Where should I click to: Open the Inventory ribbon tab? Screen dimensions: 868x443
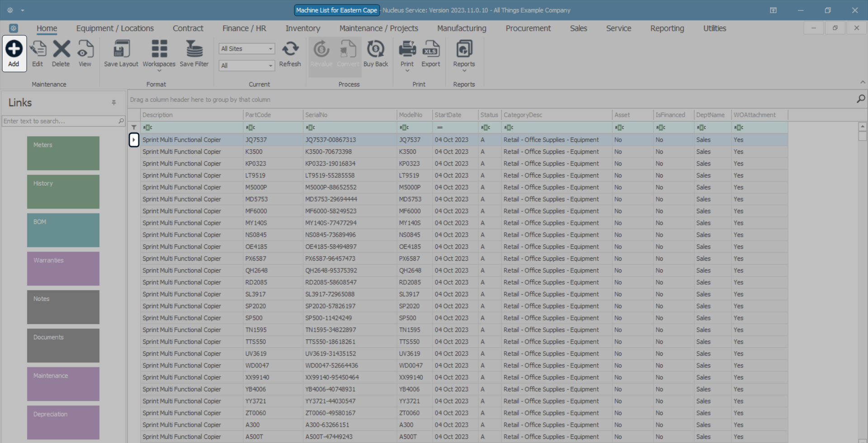303,28
